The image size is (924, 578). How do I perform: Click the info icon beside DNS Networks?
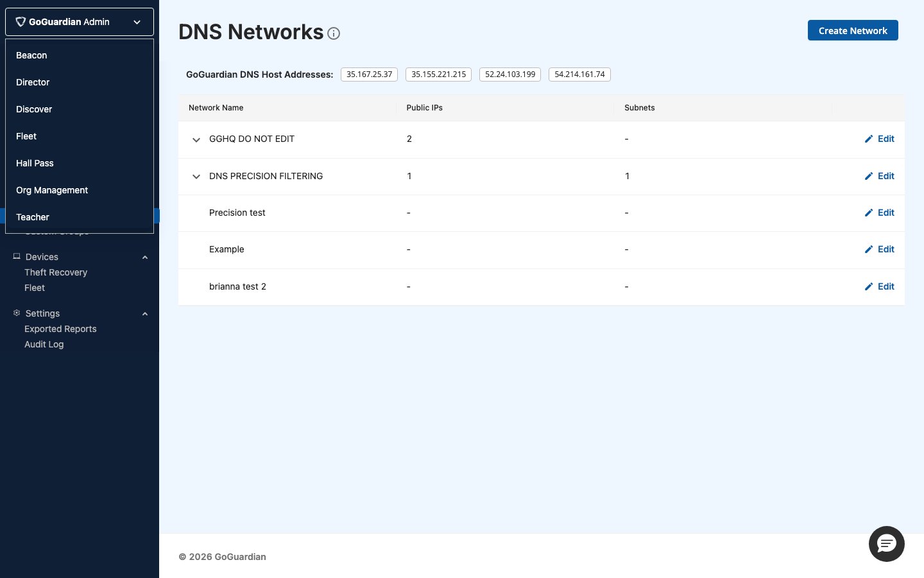pos(334,33)
